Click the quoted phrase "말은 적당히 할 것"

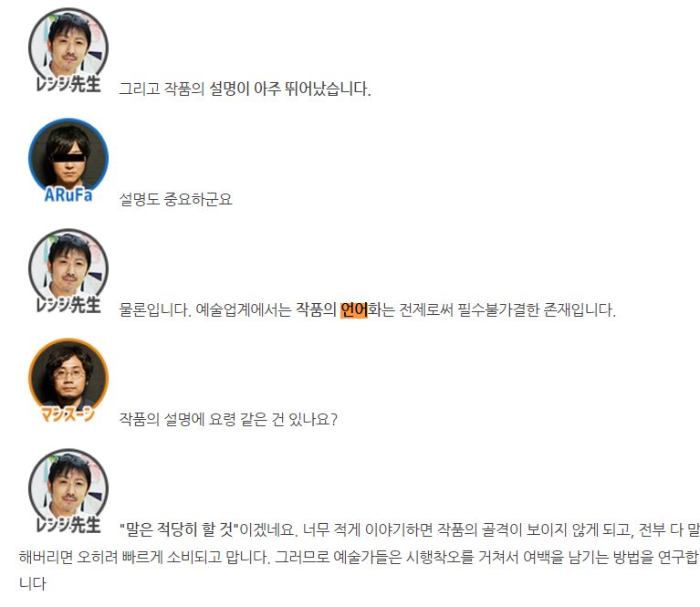[178, 529]
